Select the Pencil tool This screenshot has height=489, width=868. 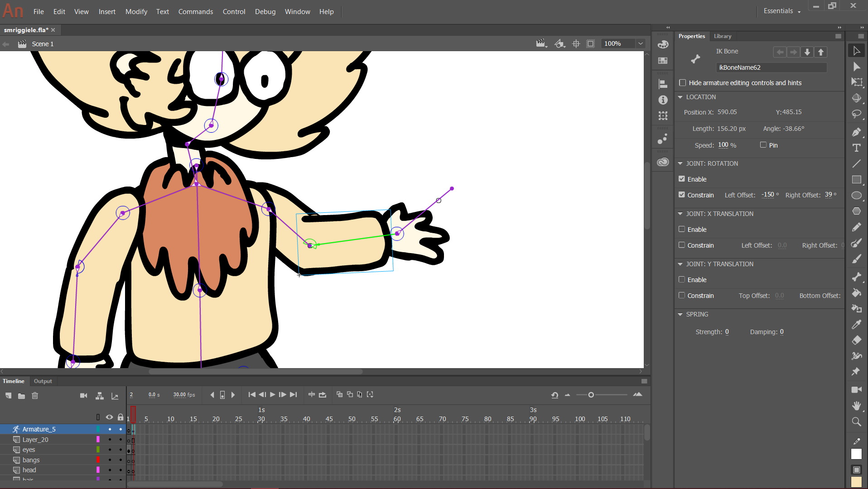pyautogui.click(x=856, y=227)
